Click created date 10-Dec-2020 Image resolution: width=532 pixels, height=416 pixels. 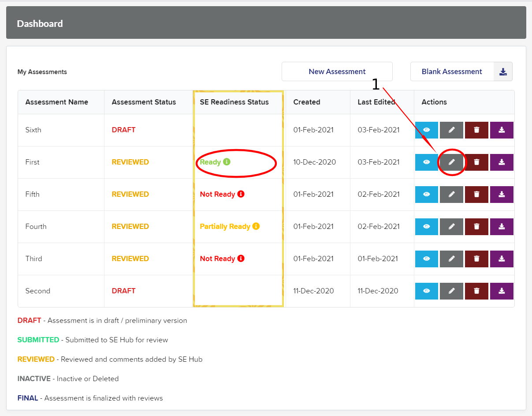(x=314, y=162)
